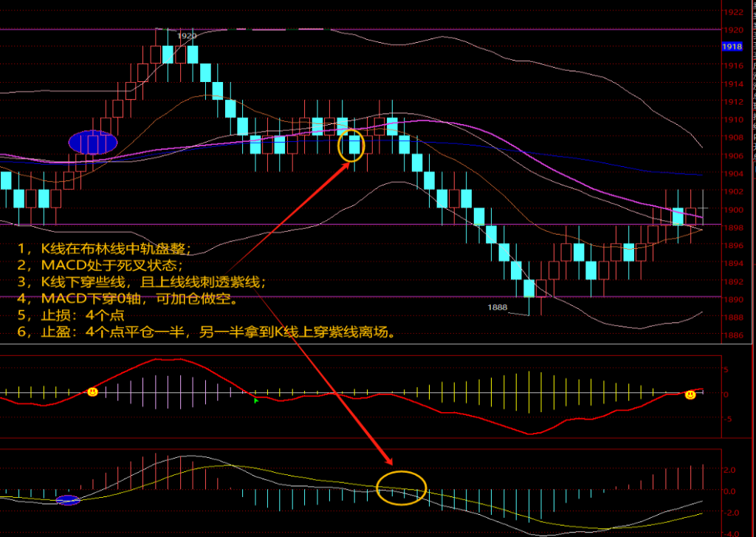Click the 1892 label on the price axis
Screen dimensions: 756x537
tap(733, 281)
